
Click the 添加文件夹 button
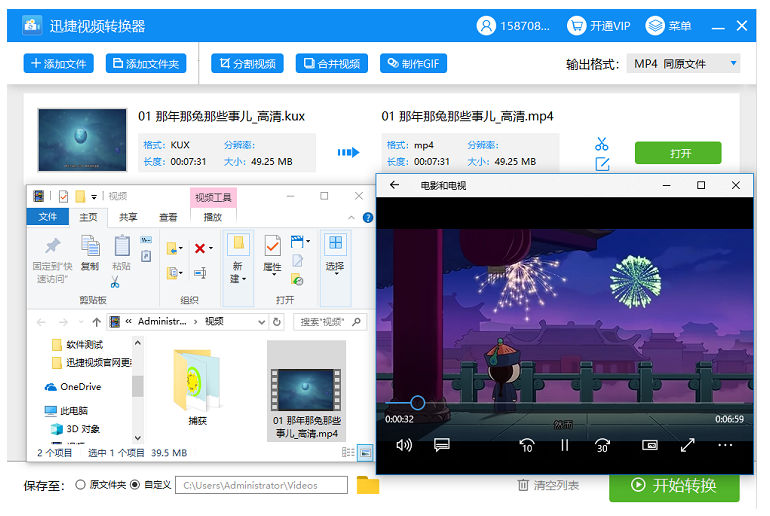point(146,63)
